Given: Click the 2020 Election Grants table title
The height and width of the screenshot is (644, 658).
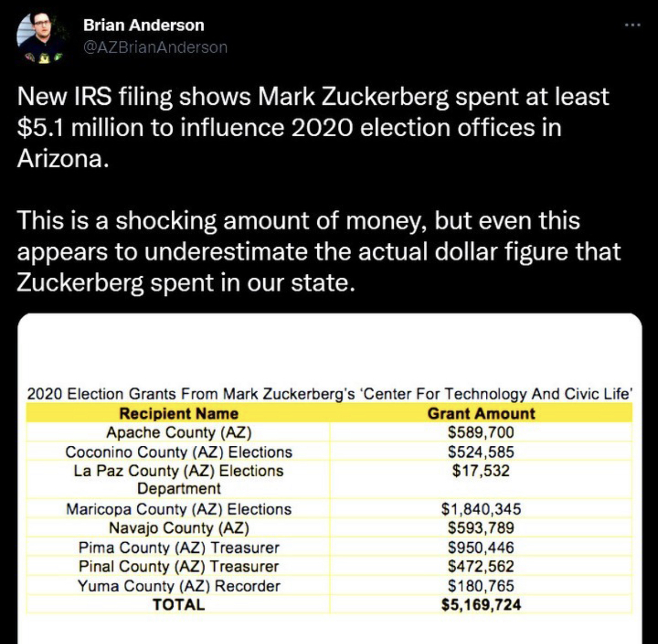Looking at the screenshot, I should tap(330, 394).
